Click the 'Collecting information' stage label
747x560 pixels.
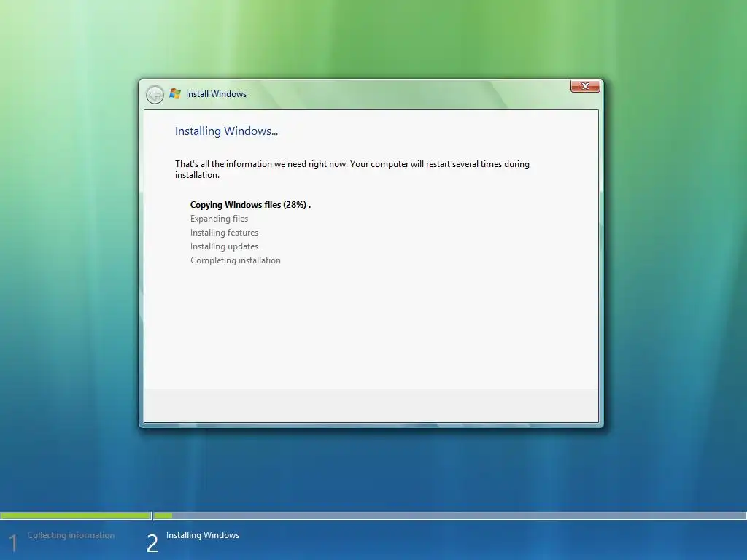coord(71,535)
